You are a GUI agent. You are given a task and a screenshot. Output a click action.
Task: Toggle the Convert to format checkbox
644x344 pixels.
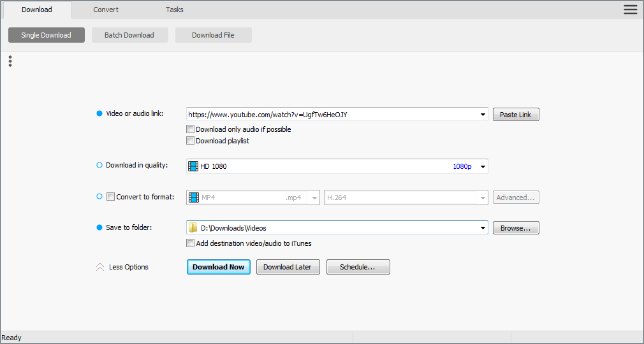click(110, 197)
